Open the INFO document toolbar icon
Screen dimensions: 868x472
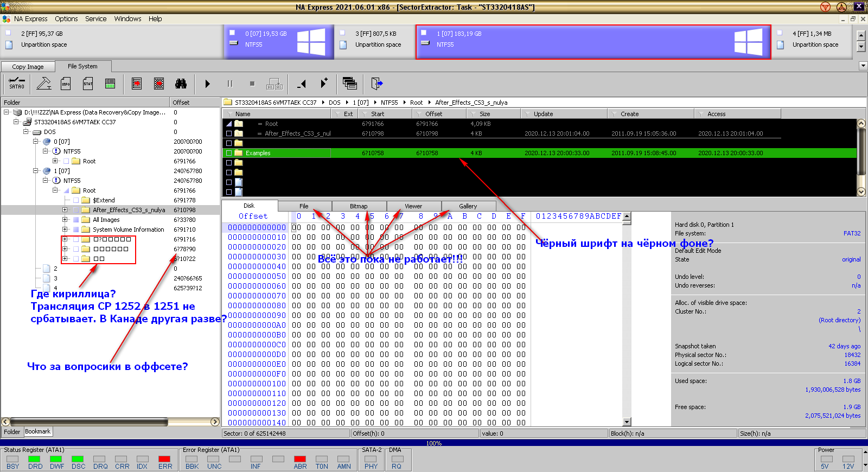pyautogui.click(x=66, y=84)
